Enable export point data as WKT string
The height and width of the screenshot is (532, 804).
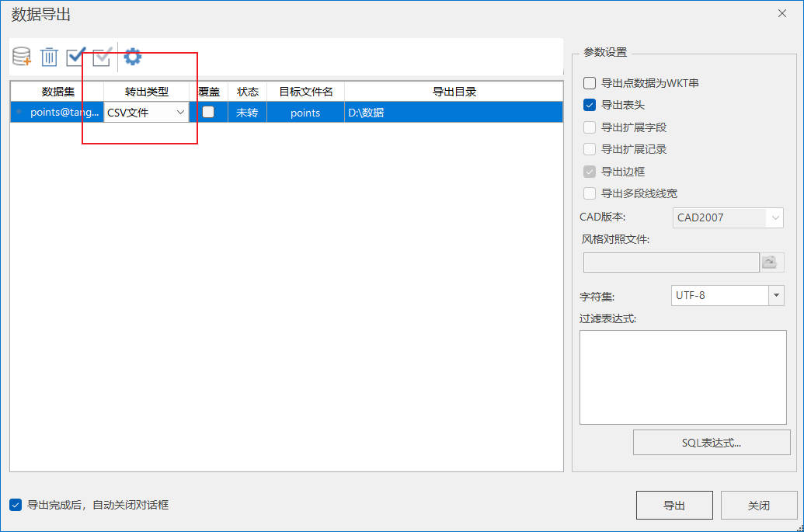click(x=590, y=83)
